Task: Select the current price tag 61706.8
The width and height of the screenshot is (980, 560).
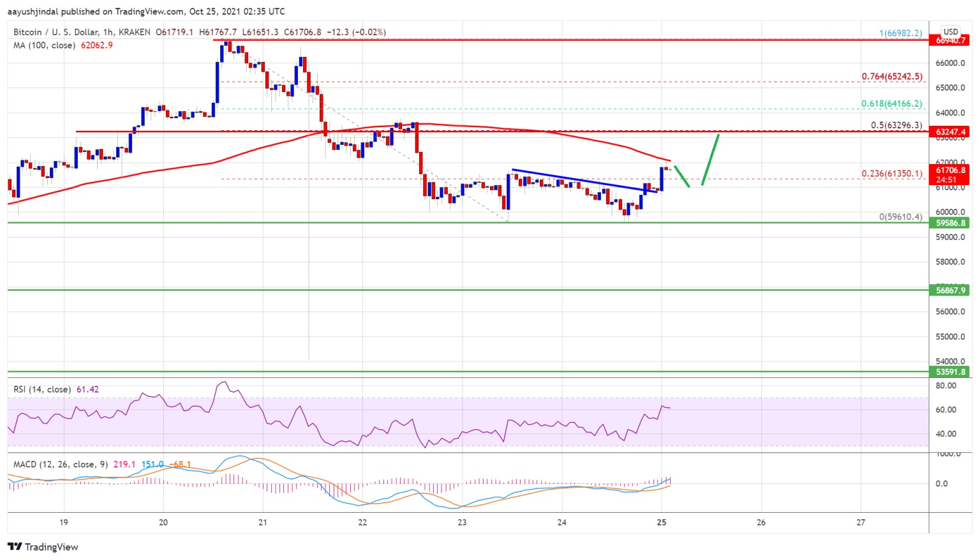Action: 951,170
